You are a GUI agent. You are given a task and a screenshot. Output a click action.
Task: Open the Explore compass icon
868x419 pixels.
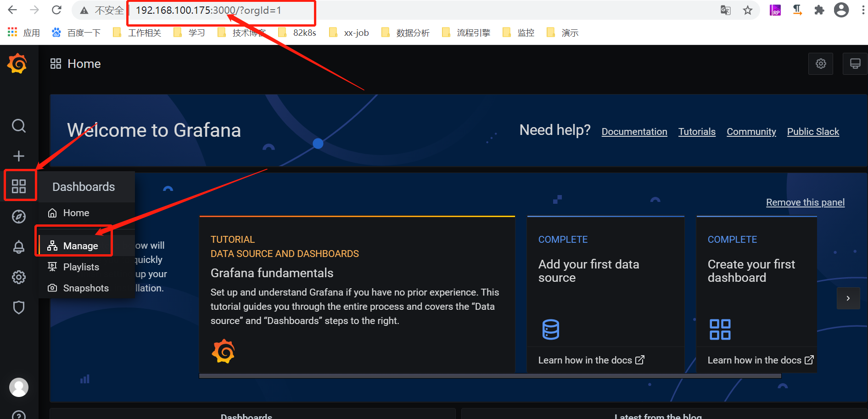(x=19, y=217)
